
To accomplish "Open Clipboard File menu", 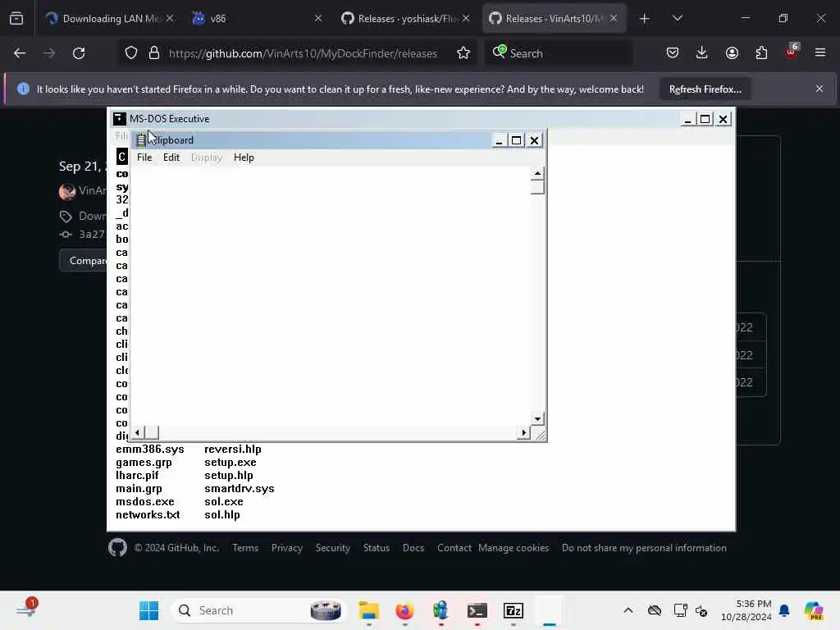I will coord(144,157).
